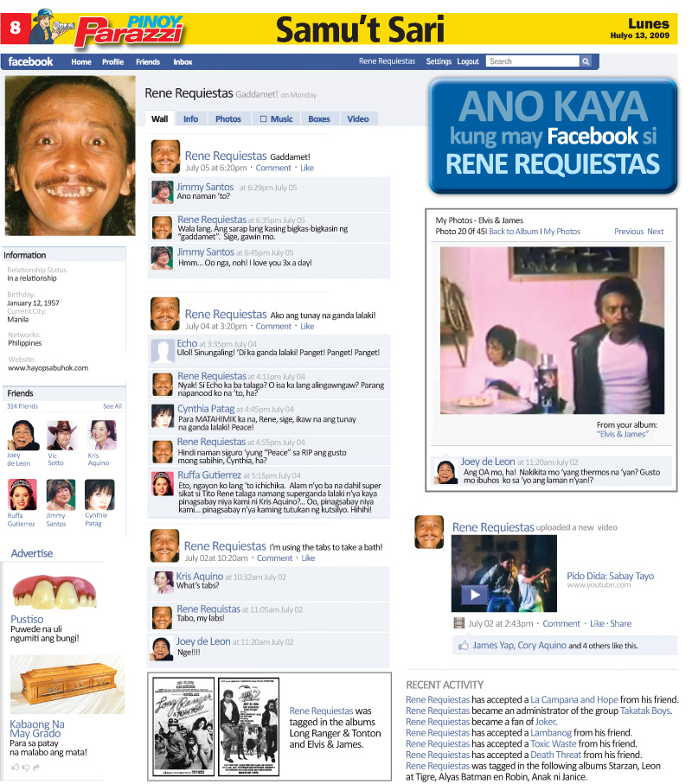The width and height of the screenshot is (692, 784).
Task: Share the uploaded video
Action: coord(620,623)
